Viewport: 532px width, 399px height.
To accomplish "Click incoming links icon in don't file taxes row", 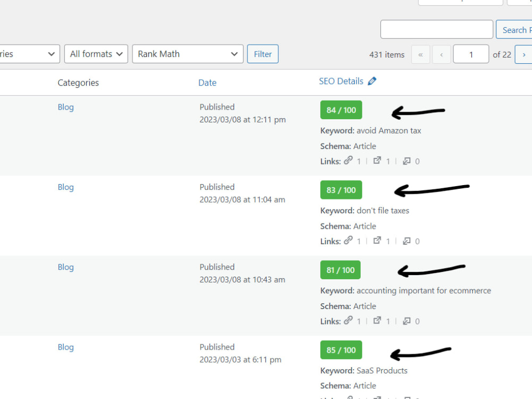I will point(406,241).
